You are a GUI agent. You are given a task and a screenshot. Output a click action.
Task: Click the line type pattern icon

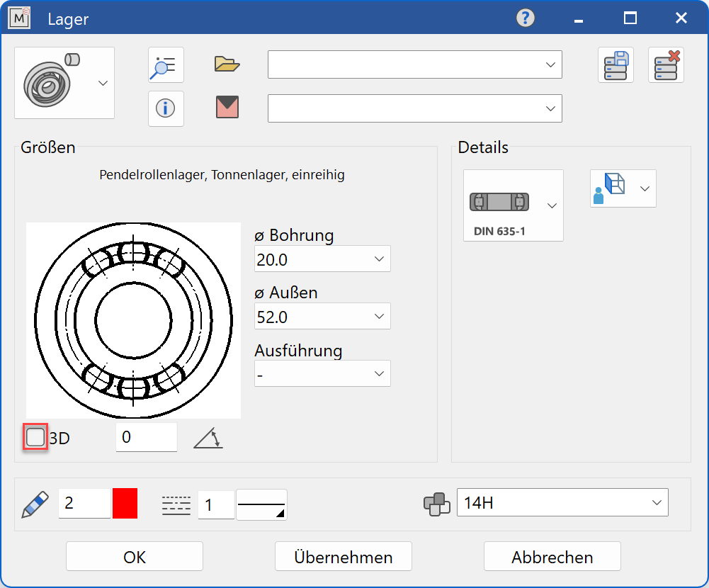pos(176,505)
